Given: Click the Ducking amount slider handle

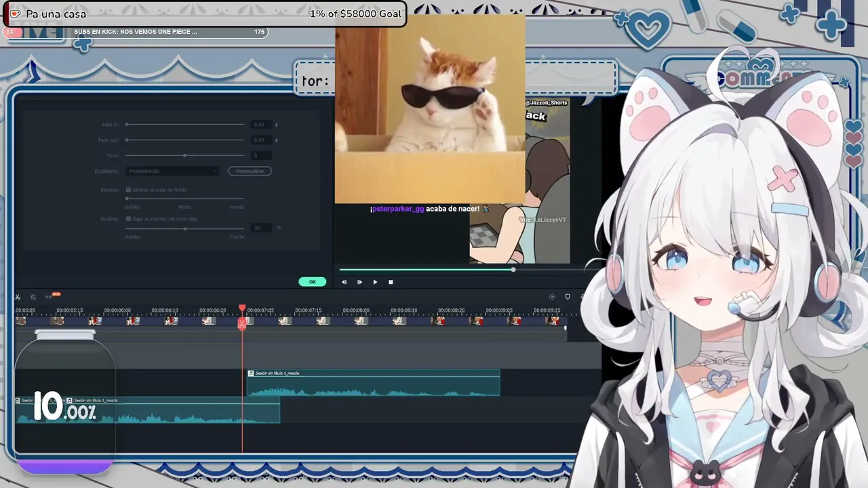Looking at the screenshot, I should pyautogui.click(x=184, y=228).
